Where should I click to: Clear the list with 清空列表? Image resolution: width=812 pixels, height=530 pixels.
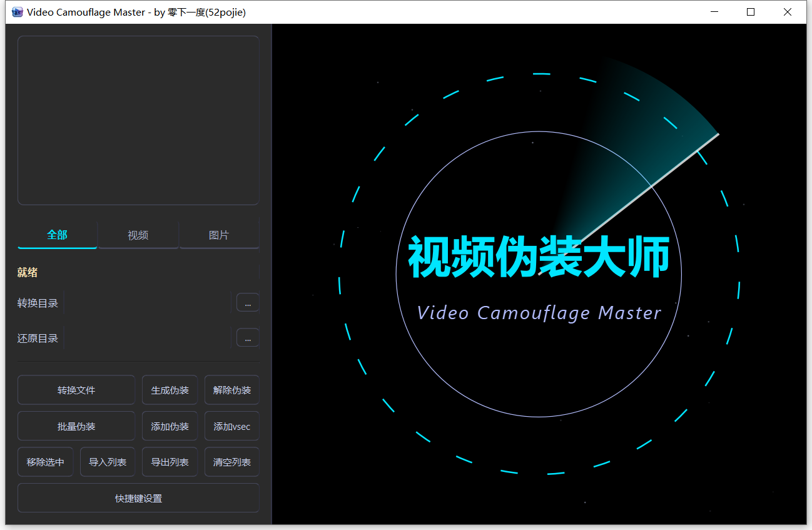pyautogui.click(x=231, y=462)
